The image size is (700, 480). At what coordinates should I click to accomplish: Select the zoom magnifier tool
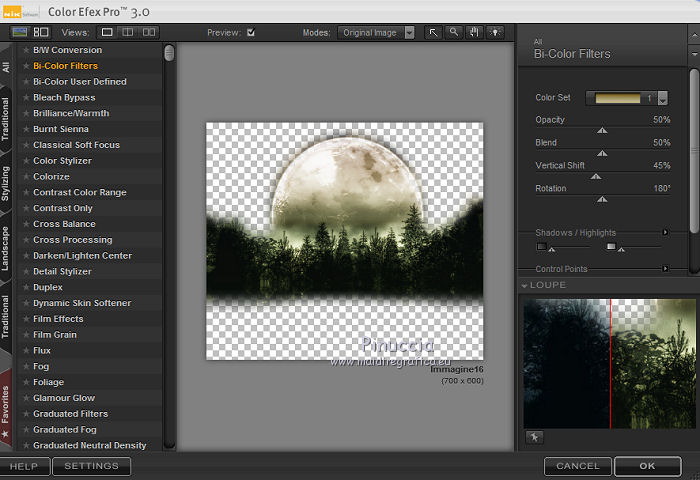tap(454, 32)
